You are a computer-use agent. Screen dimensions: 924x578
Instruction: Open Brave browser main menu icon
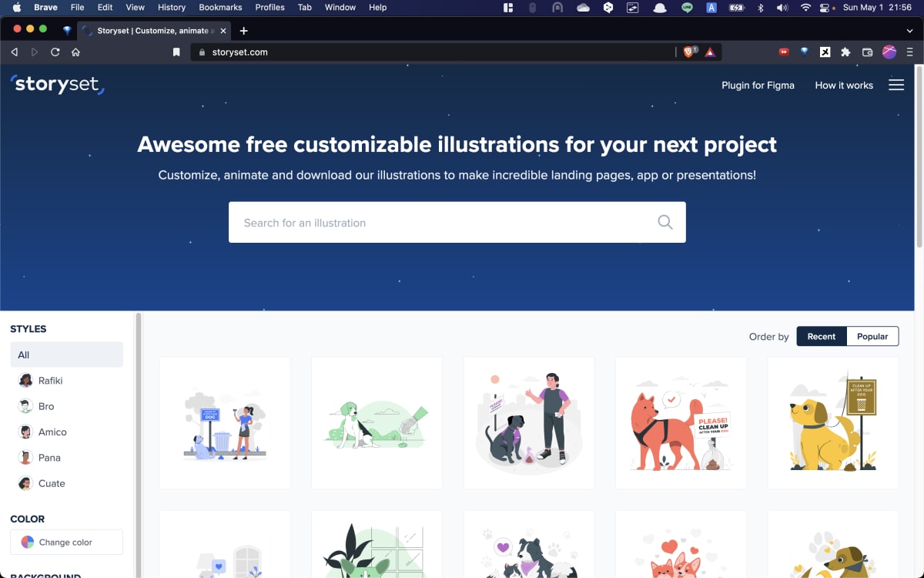(909, 52)
